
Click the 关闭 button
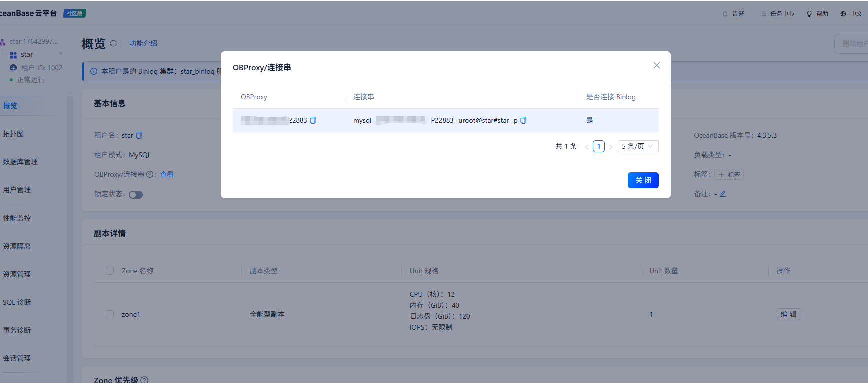click(x=643, y=180)
